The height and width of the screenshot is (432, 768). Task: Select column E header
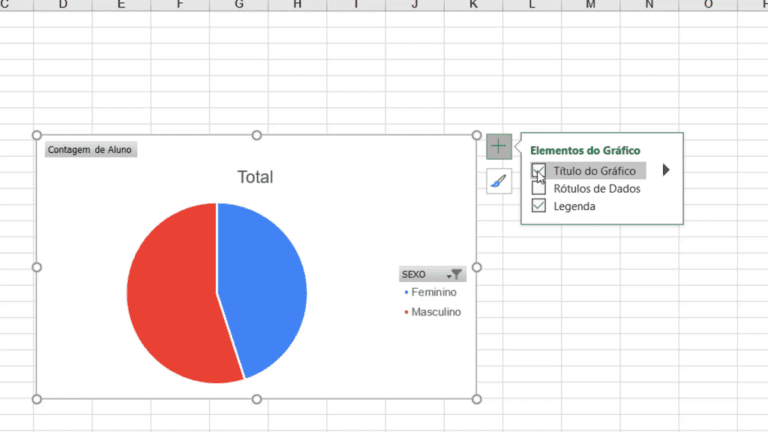click(121, 5)
